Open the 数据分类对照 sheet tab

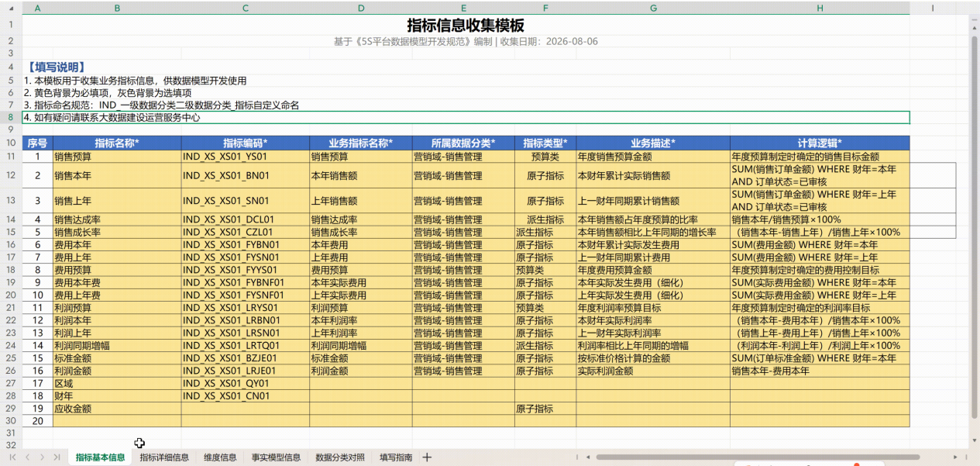coord(340,457)
